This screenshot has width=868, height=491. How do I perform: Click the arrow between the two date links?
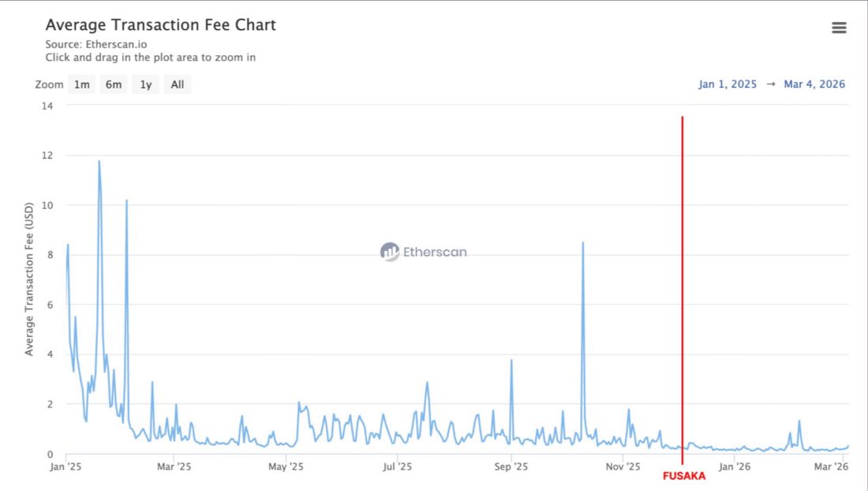(769, 84)
